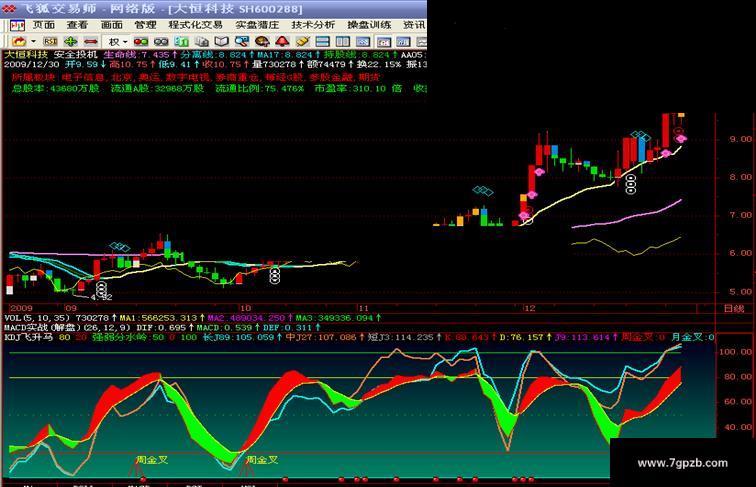Click the 流通比例:75.476% value
This screenshot has width=756, height=487.
click(260, 89)
